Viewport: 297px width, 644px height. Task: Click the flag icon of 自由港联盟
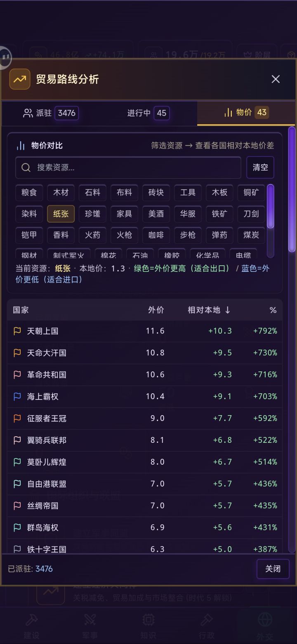[x=17, y=484]
